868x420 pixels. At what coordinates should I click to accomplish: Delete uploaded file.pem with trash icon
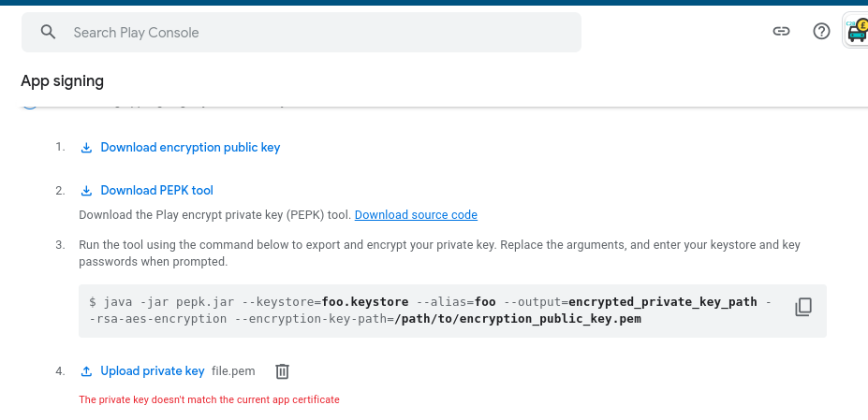[282, 371]
